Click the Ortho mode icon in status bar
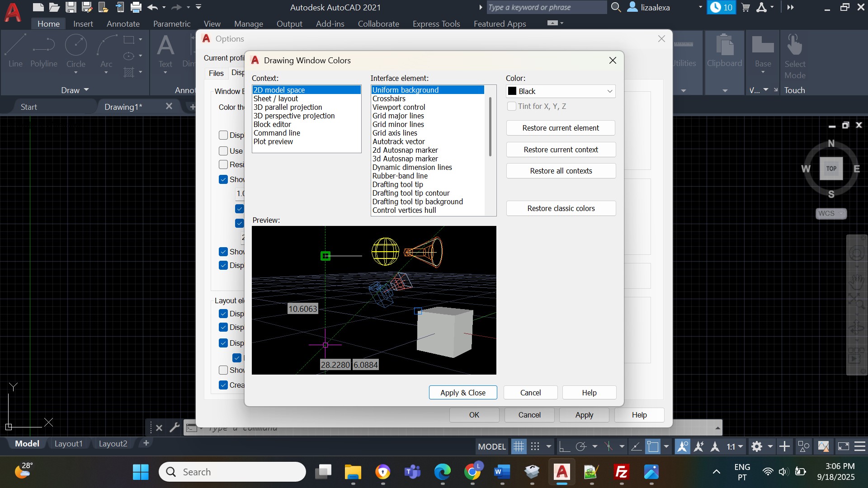Image resolution: width=868 pixels, height=488 pixels. pos(564,447)
